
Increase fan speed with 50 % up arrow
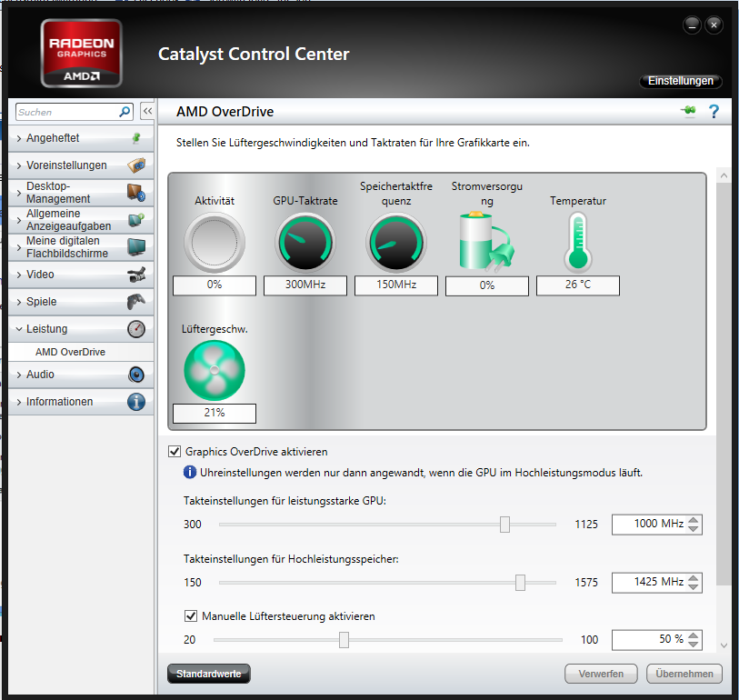pos(693,635)
